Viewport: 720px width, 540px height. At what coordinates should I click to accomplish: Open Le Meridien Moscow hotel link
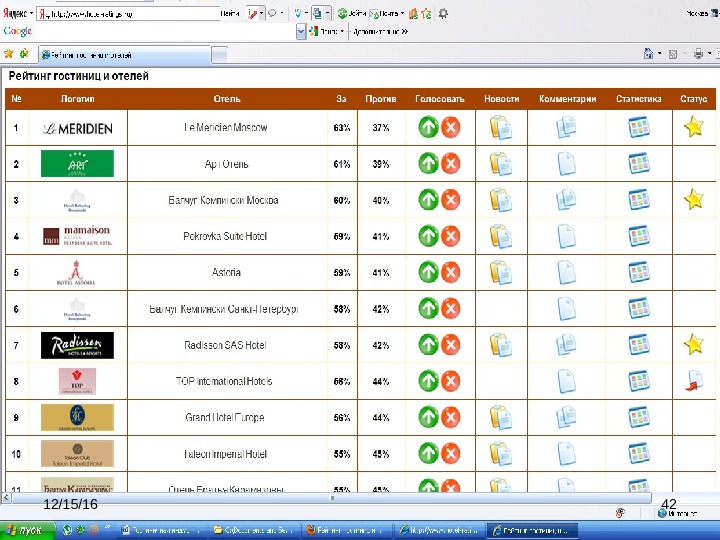click(225, 127)
